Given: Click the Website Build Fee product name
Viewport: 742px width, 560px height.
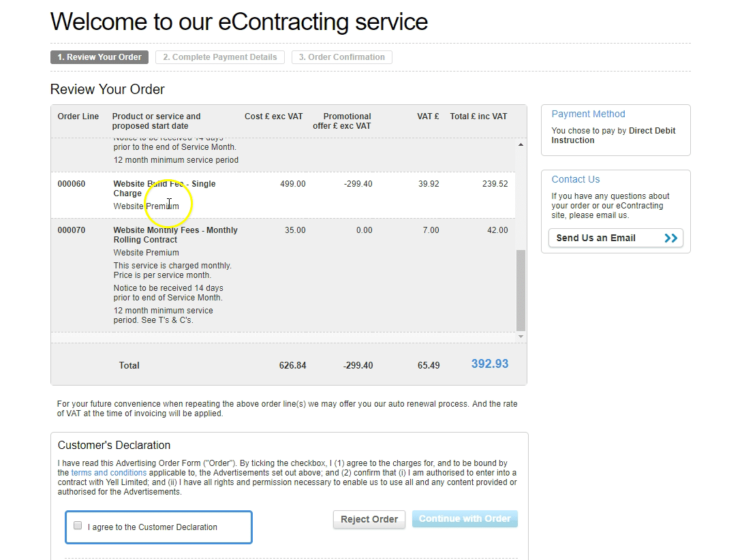Looking at the screenshot, I should 164,188.
